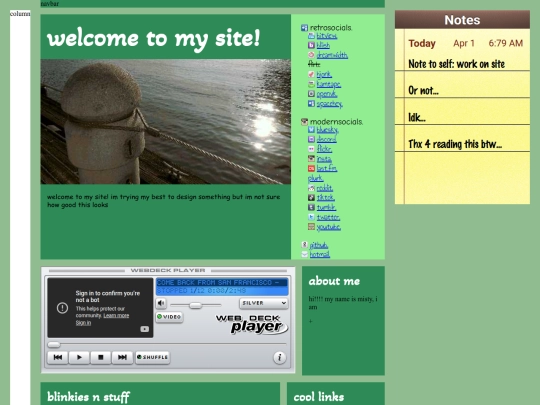This screenshot has height=405, width=540.
Task: Click 'Note to self: work on site' note
Action: (x=456, y=64)
